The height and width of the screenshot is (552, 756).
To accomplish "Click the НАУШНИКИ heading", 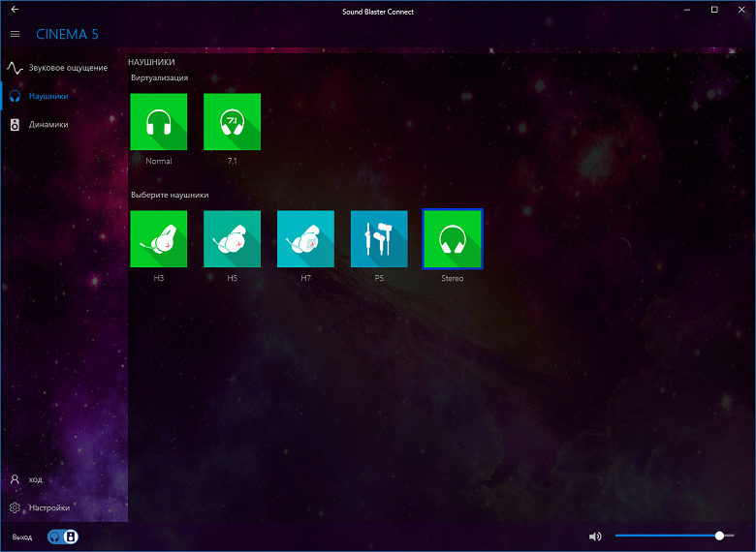I will coord(151,62).
